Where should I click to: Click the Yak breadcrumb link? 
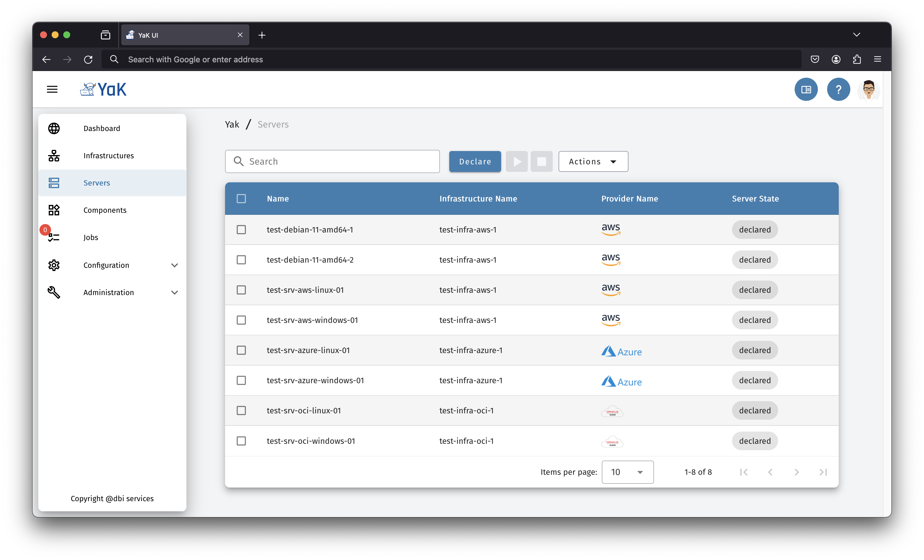coord(232,124)
